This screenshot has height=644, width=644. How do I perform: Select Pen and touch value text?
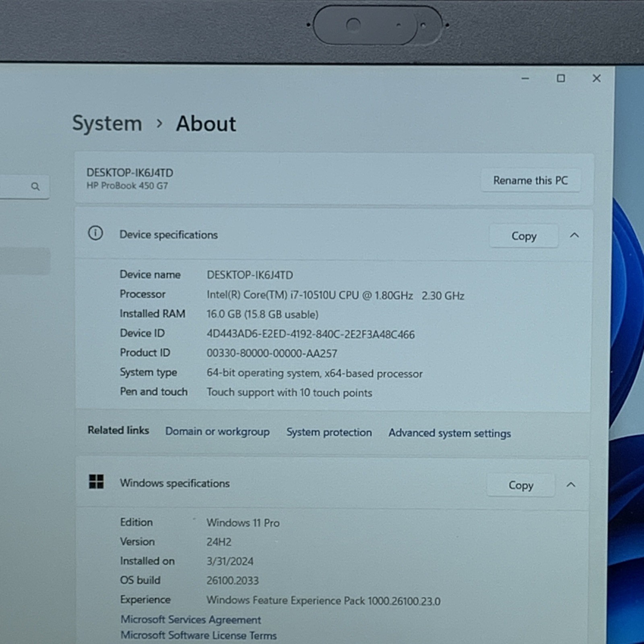point(289,392)
